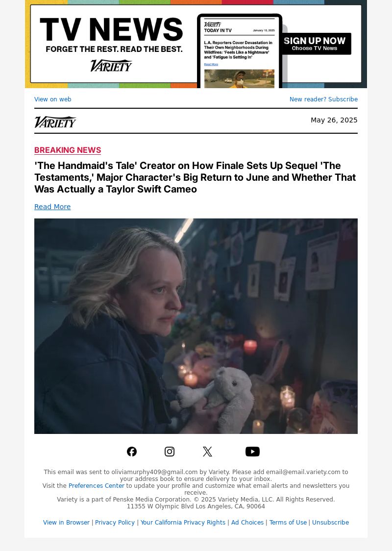Click the Read More link
The image size is (392, 551).
[52, 207]
